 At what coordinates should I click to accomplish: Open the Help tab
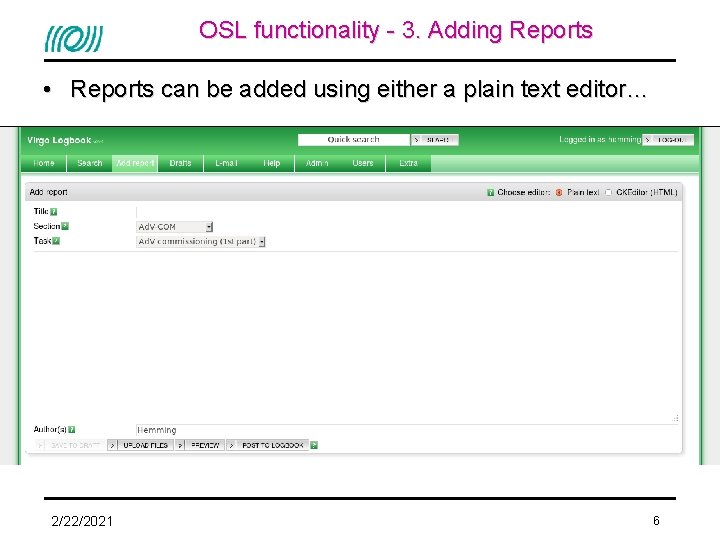pyautogui.click(x=271, y=163)
